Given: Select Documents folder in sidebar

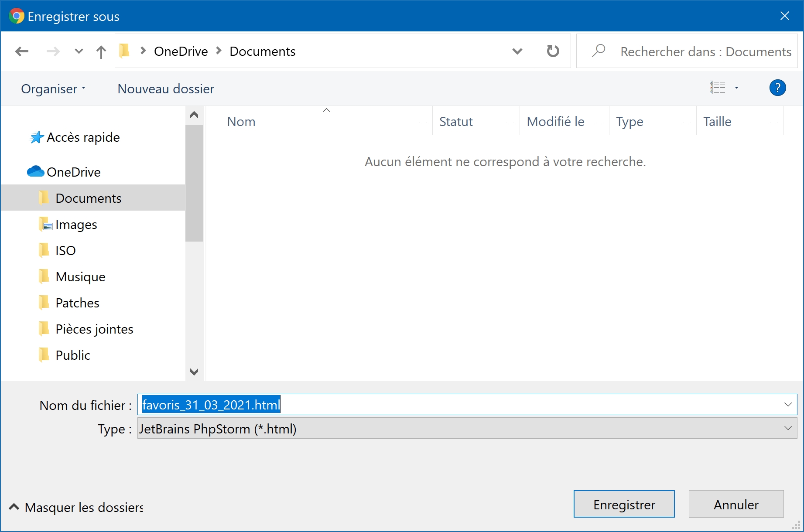Looking at the screenshot, I should [x=93, y=198].
